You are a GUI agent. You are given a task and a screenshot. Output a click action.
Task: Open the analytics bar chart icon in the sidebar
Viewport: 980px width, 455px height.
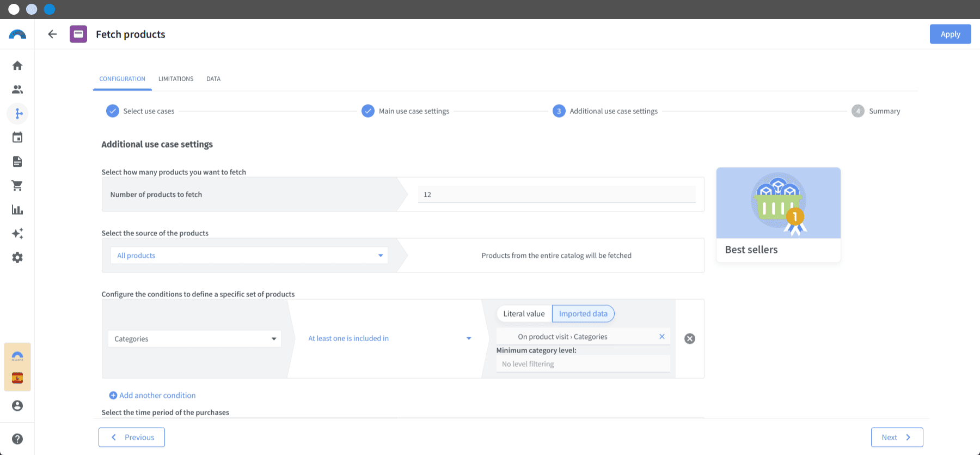pos(17,209)
